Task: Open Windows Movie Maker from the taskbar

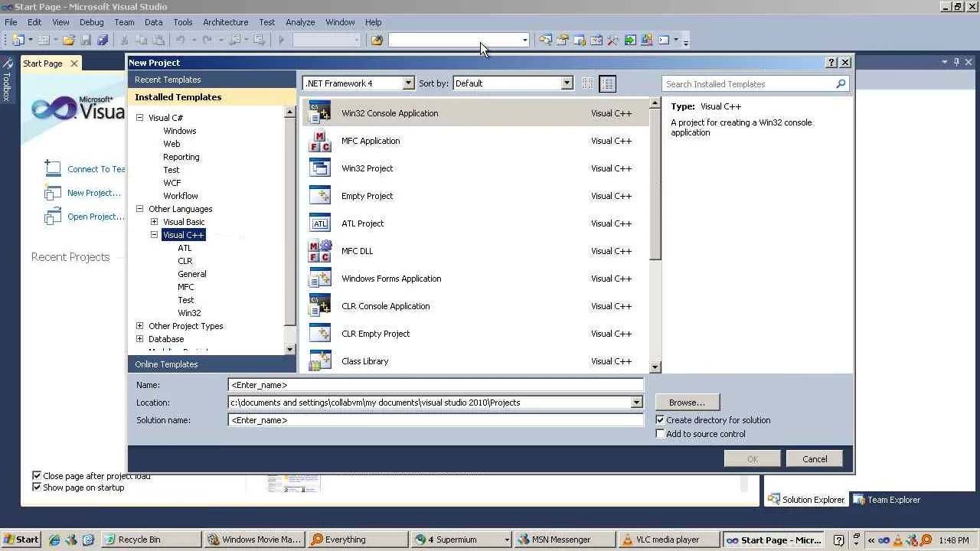Action: (254, 540)
